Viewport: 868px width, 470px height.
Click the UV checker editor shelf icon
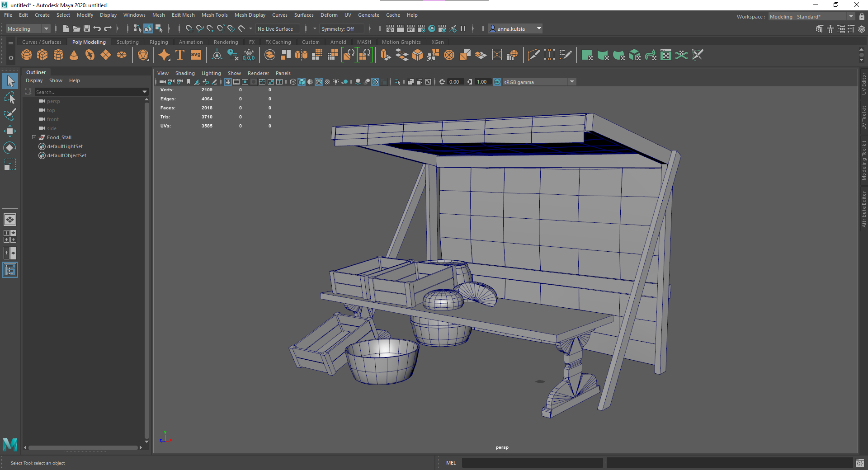pyautogui.click(x=666, y=55)
